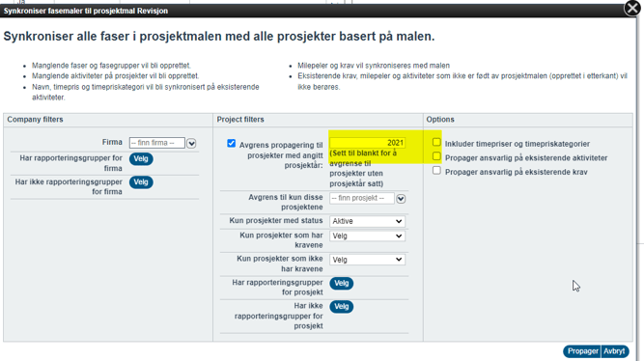644x361 pixels.
Task: Uncheck Avgrens propagering til prosjektår checkbox
Action: pos(231,143)
